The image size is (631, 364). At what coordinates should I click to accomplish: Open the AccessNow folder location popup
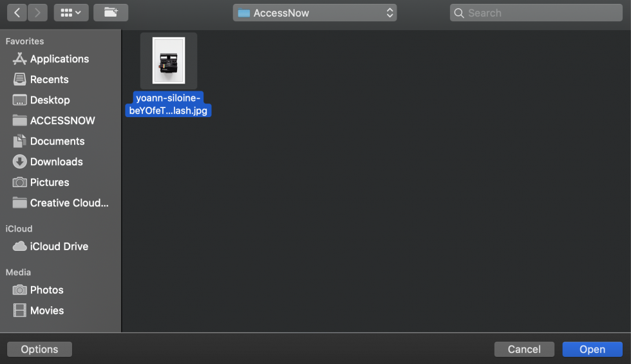[315, 13]
